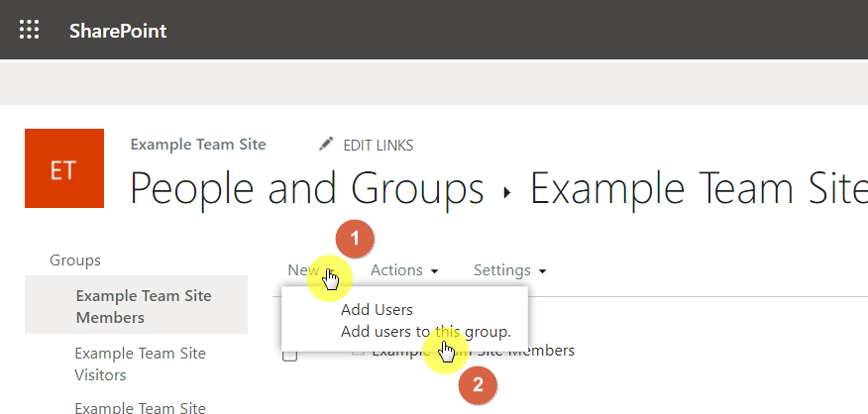Click the orange ET site logo
The height and width of the screenshot is (414, 868).
pos(64,168)
